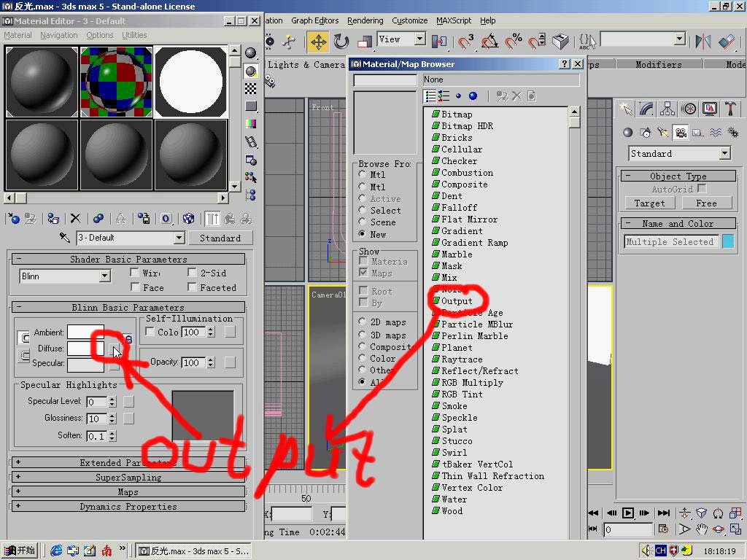Switch browser to View List + Icons
Screen dimensions: 747x560
point(444,96)
